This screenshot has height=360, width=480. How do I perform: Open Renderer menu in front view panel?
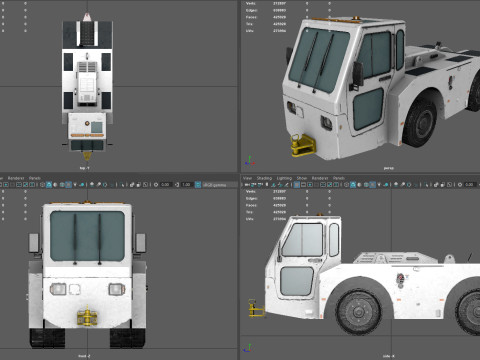(x=16, y=178)
